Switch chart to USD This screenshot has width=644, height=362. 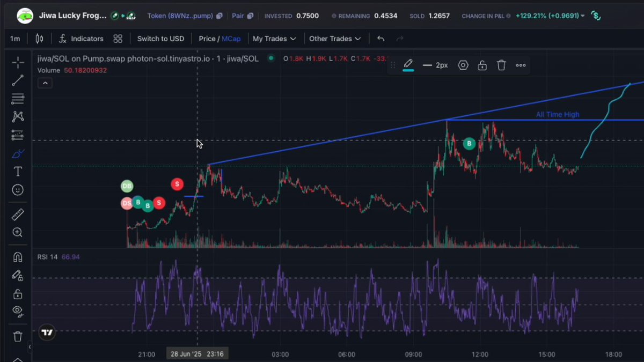[160, 39]
